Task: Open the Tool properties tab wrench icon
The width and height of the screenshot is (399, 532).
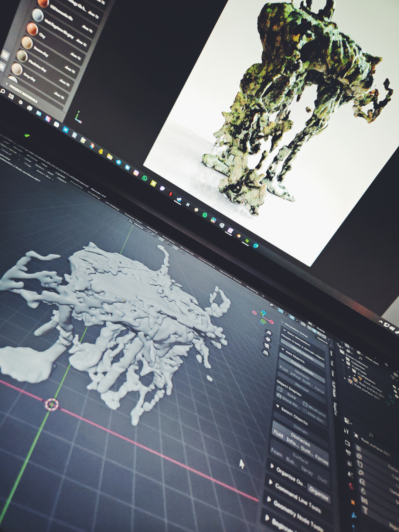Action: tap(347, 431)
